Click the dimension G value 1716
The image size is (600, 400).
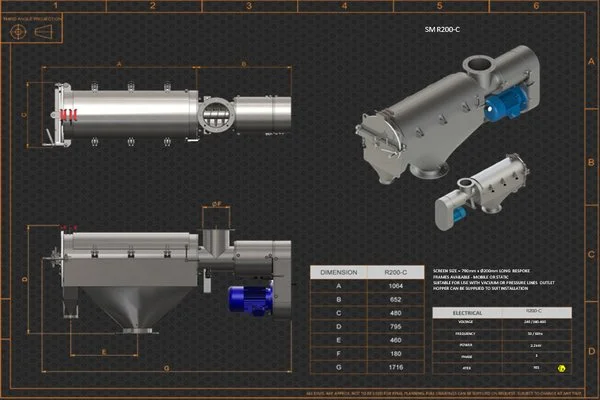396,367
